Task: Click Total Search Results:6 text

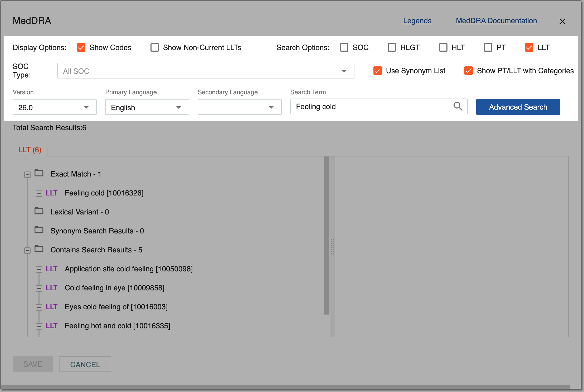Action: (50, 128)
